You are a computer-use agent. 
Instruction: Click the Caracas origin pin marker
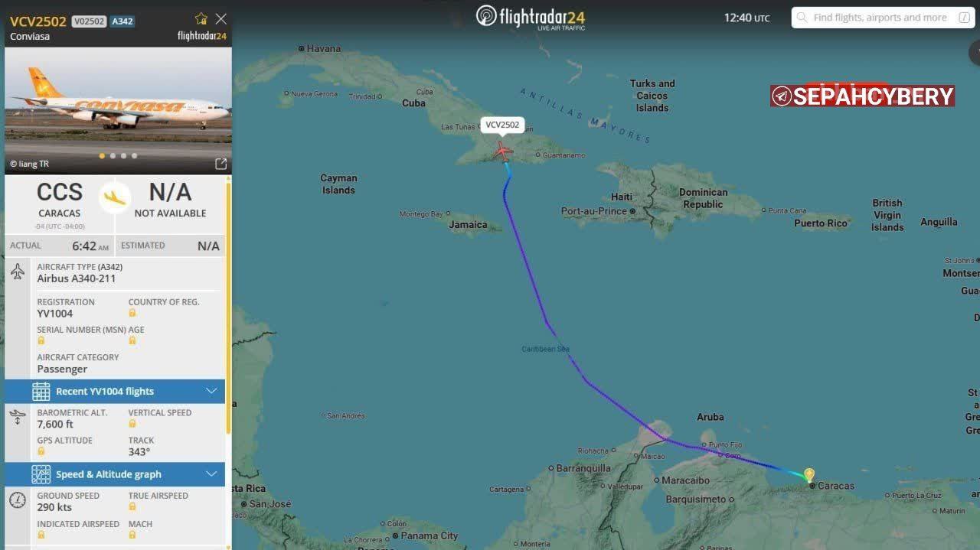coord(809,475)
